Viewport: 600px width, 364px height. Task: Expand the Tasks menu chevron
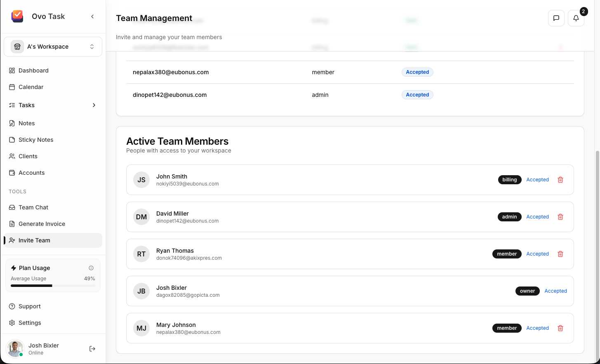pyautogui.click(x=94, y=105)
